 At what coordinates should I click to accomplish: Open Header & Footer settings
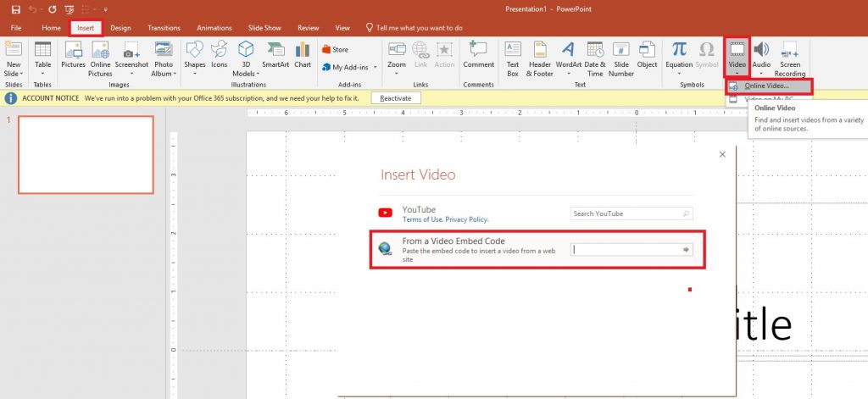pos(540,58)
